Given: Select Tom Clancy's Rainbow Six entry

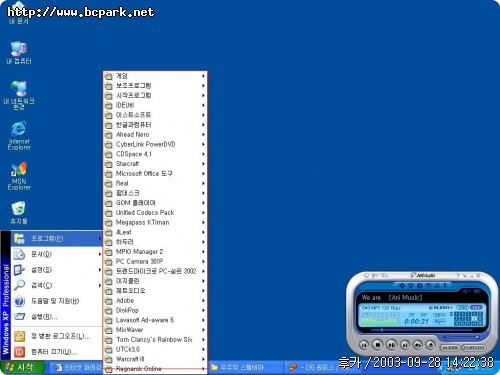Looking at the screenshot, I should pyautogui.click(x=155, y=339).
